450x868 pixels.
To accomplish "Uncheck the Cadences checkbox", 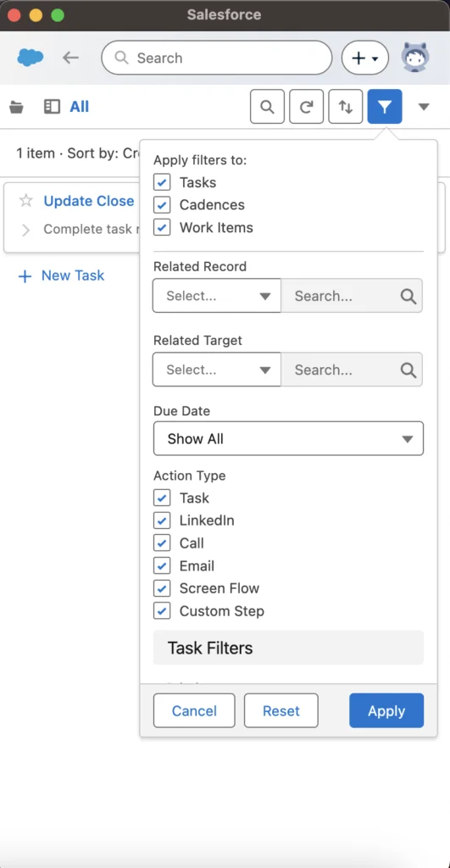I will pos(162,205).
